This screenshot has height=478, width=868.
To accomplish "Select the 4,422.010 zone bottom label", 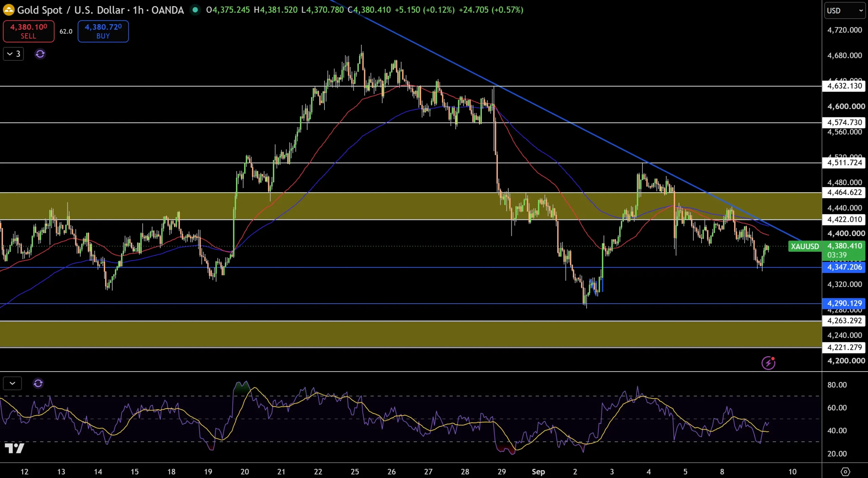I will (x=844, y=219).
